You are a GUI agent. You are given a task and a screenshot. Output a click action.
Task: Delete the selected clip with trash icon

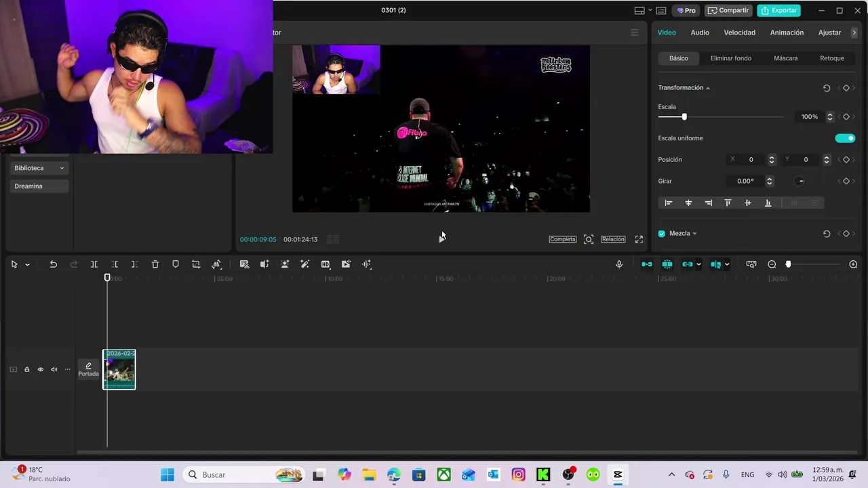point(155,264)
